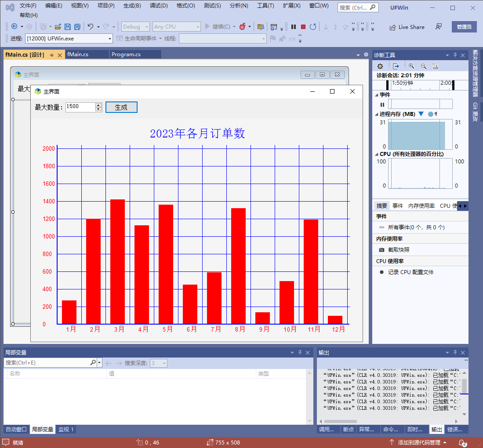Pause debugging with the break all icon
Viewport: 483px width, 448px height.
[x=294, y=27]
